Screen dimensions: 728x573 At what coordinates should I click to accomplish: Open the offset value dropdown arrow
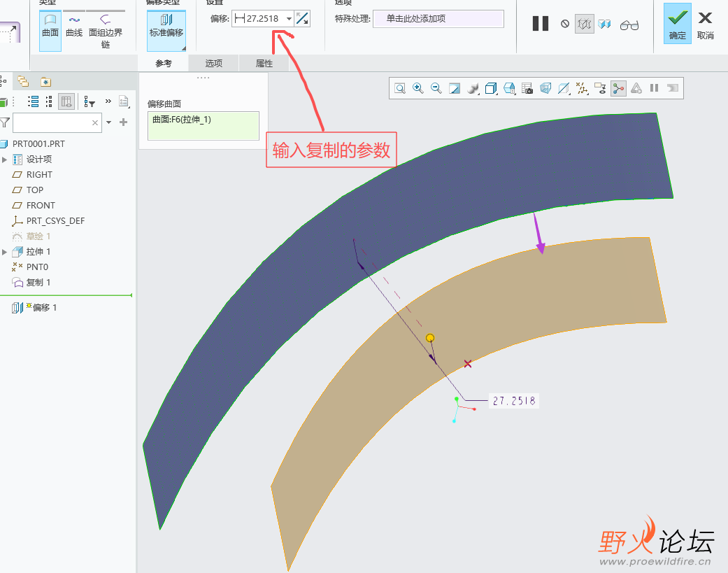(x=289, y=19)
